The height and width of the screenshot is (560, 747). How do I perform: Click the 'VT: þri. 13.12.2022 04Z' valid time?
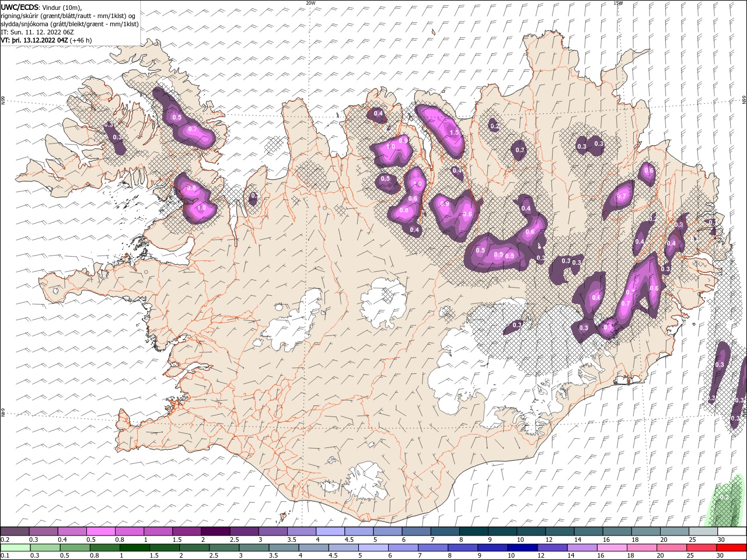pyautogui.click(x=34, y=40)
